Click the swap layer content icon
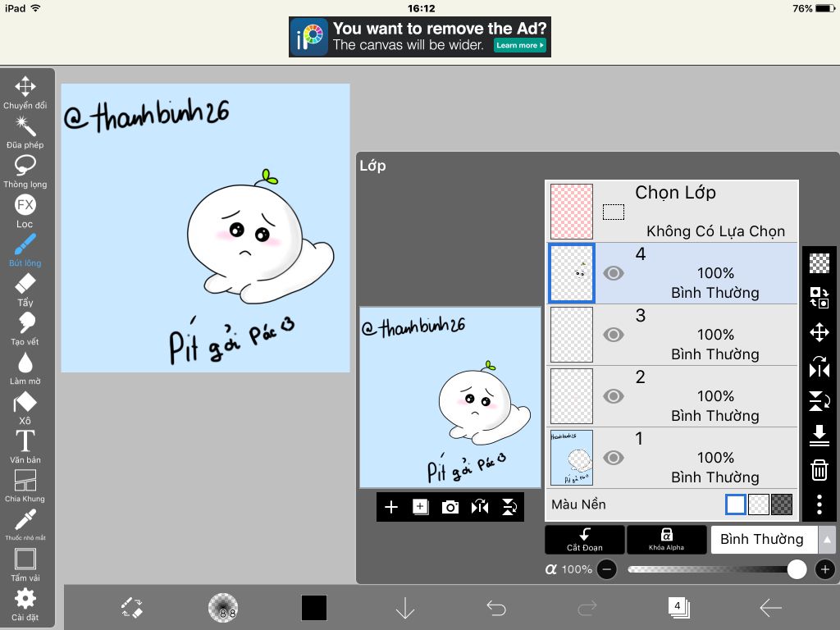The height and width of the screenshot is (630, 840). 819,297
